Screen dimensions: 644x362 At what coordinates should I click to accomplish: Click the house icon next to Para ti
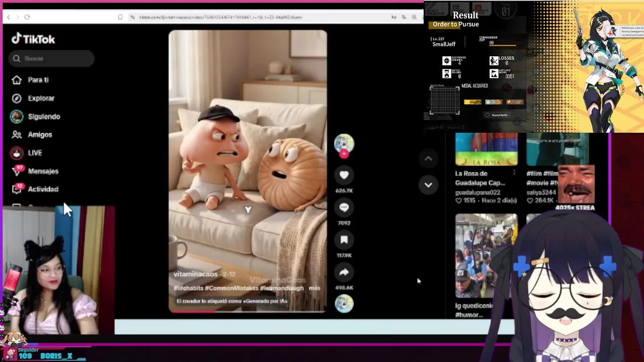click(17, 80)
